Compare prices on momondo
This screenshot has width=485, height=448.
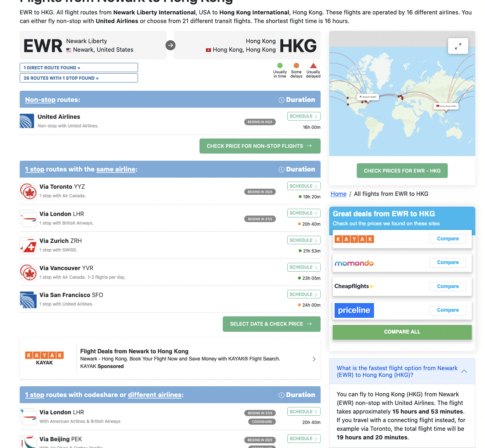(448, 262)
